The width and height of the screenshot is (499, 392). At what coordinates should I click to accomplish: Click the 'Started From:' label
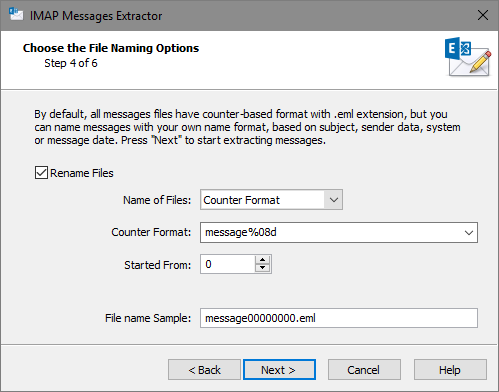pyautogui.click(x=158, y=265)
